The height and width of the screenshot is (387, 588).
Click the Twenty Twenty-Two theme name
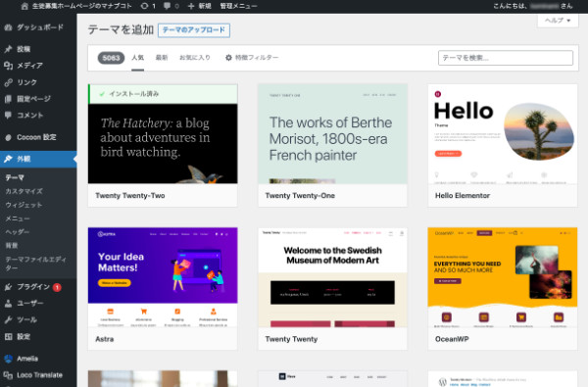pyautogui.click(x=130, y=196)
